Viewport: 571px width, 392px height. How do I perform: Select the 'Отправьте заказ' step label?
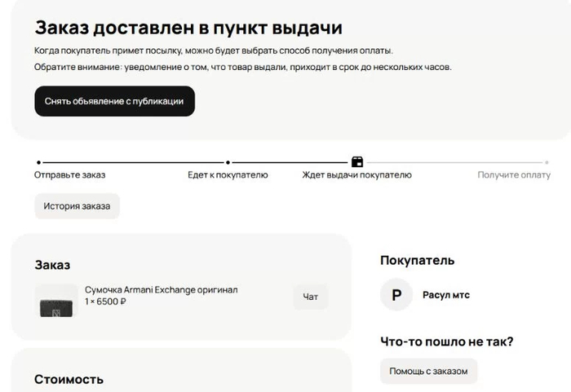pos(69,175)
